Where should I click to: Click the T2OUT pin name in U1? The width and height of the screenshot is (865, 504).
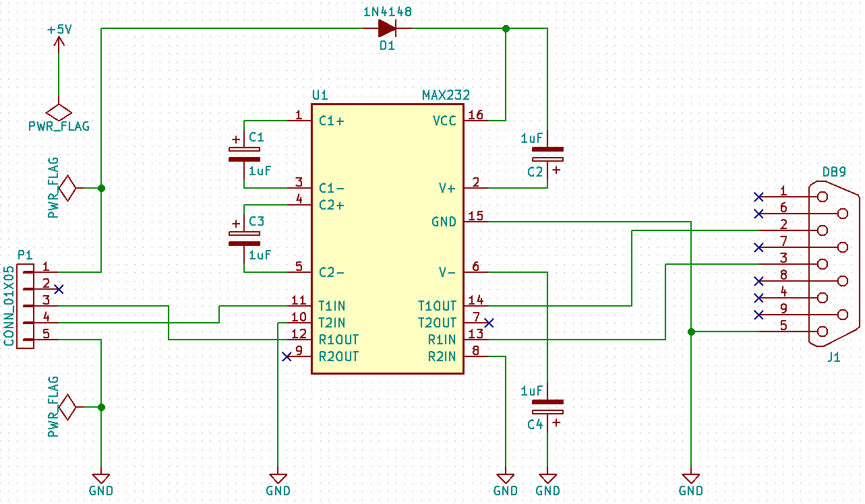click(437, 323)
